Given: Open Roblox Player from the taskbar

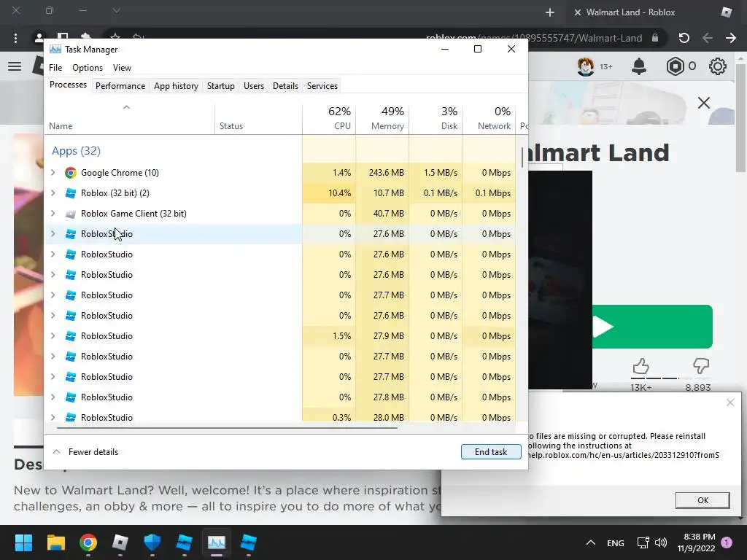Looking at the screenshot, I should coord(120,542).
